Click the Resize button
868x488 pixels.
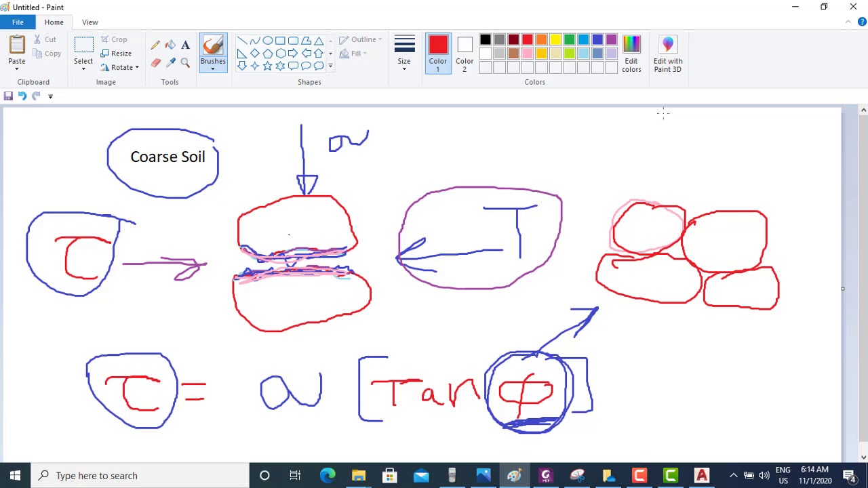[116, 54]
